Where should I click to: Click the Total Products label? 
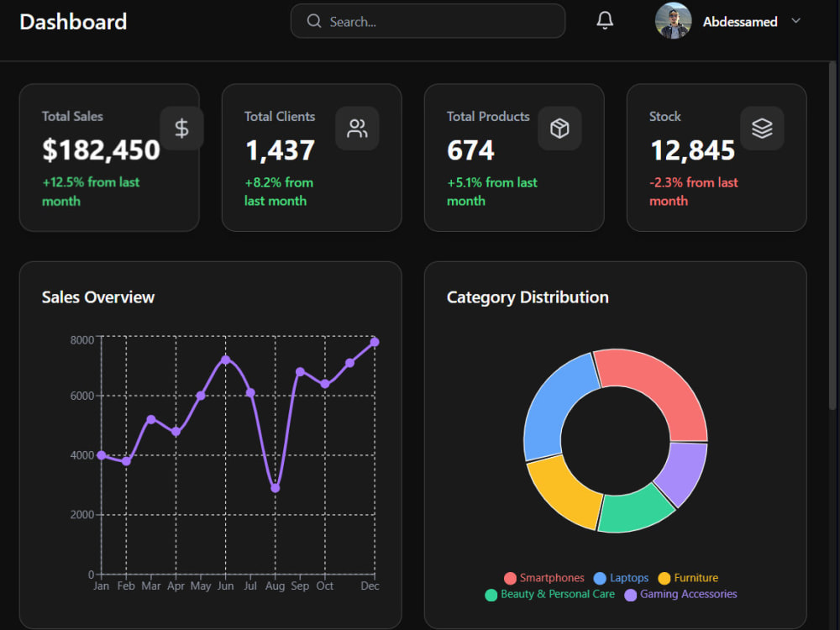488,116
